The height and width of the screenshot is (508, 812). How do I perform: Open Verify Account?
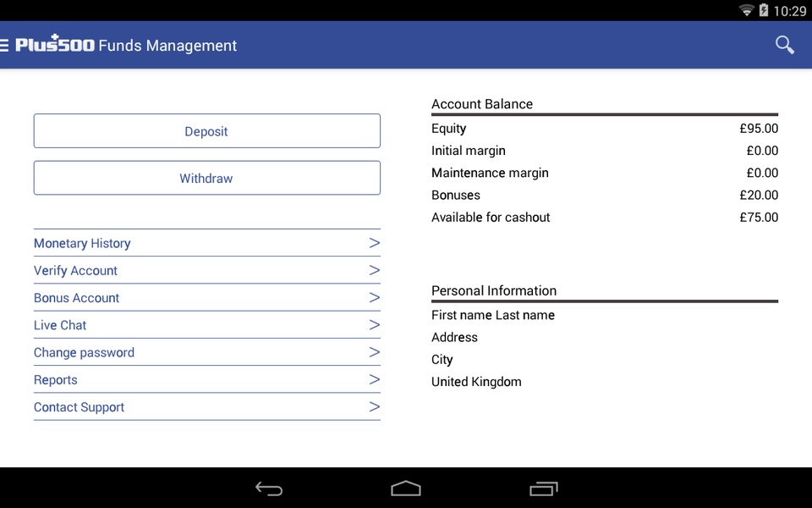coord(207,271)
